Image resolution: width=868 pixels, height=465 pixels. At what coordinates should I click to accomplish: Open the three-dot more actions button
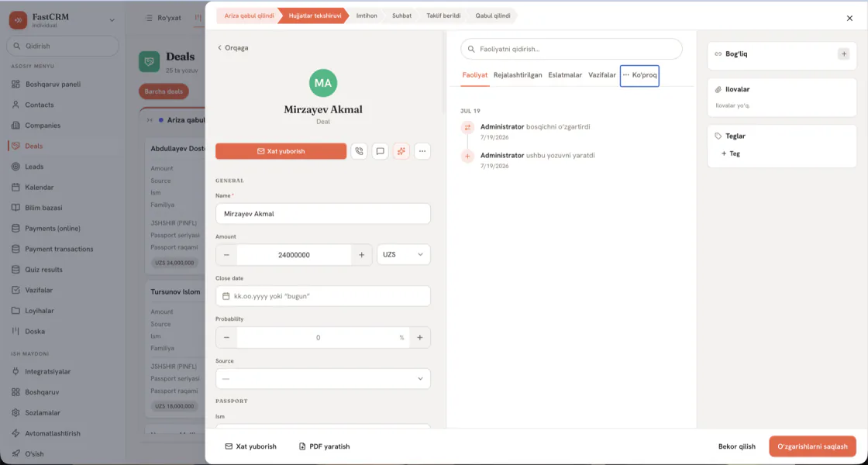[422, 151]
